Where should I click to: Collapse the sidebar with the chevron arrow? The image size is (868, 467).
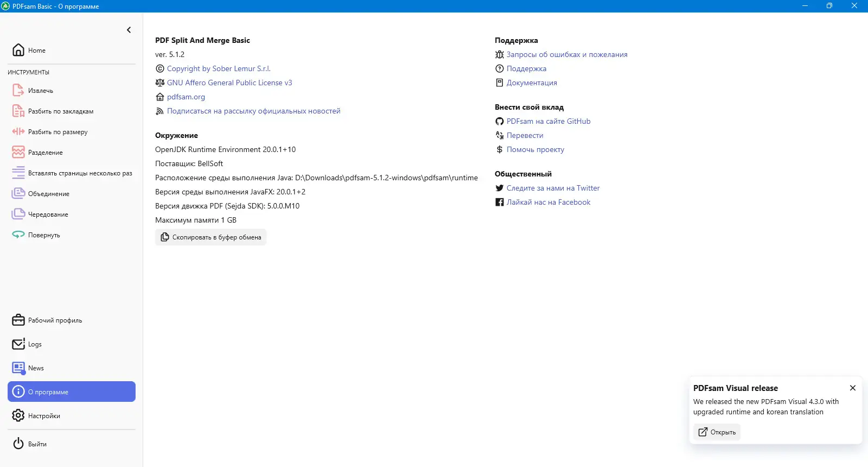pyautogui.click(x=129, y=30)
